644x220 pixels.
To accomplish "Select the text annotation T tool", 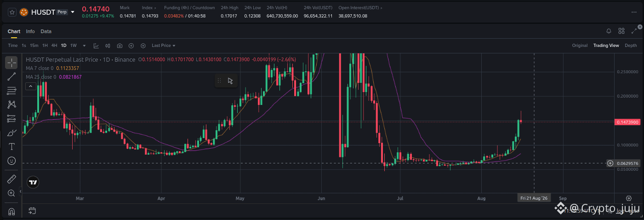I will click(x=11, y=146).
